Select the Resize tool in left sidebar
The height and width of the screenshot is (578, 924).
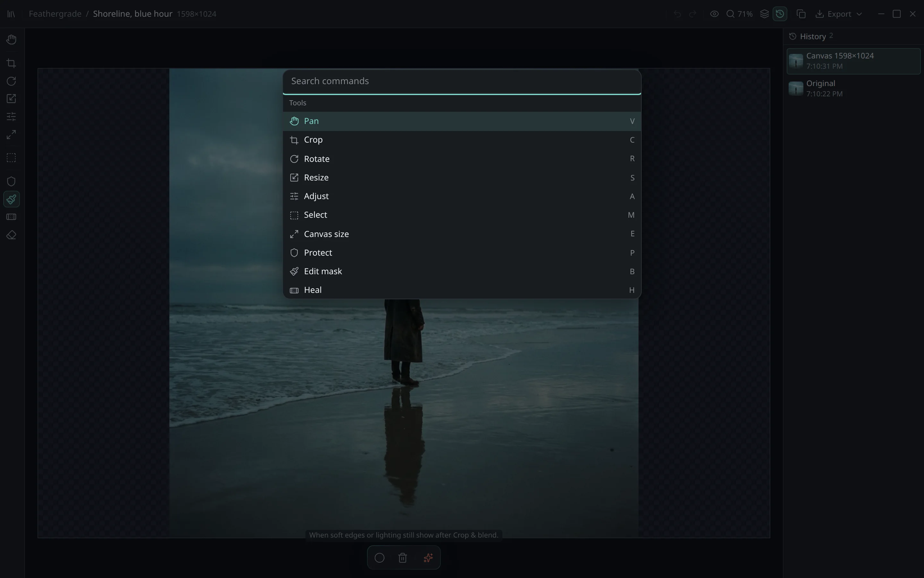(12, 99)
